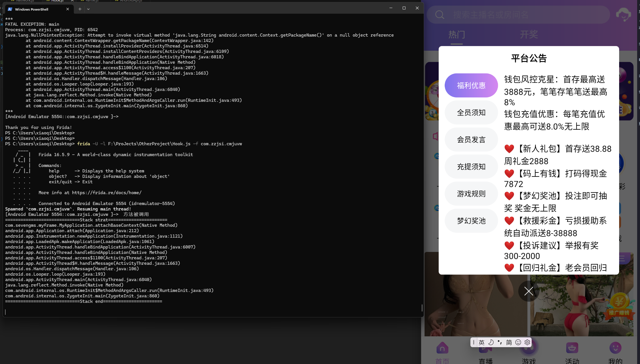This screenshot has width=640, height=364.
Task: Switch to the 开奖 tab in the app
Action: point(529,35)
